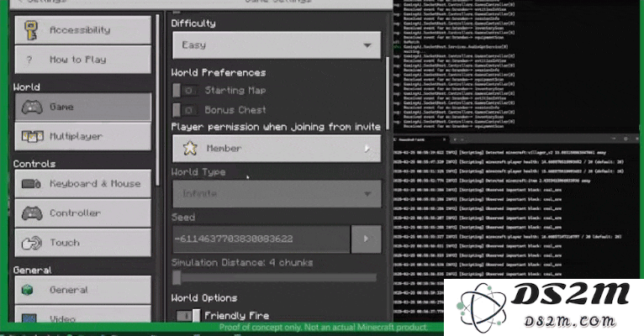Click the star icon beside Member permission
The height and width of the screenshot is (336, 644).
tap(190, 148)
